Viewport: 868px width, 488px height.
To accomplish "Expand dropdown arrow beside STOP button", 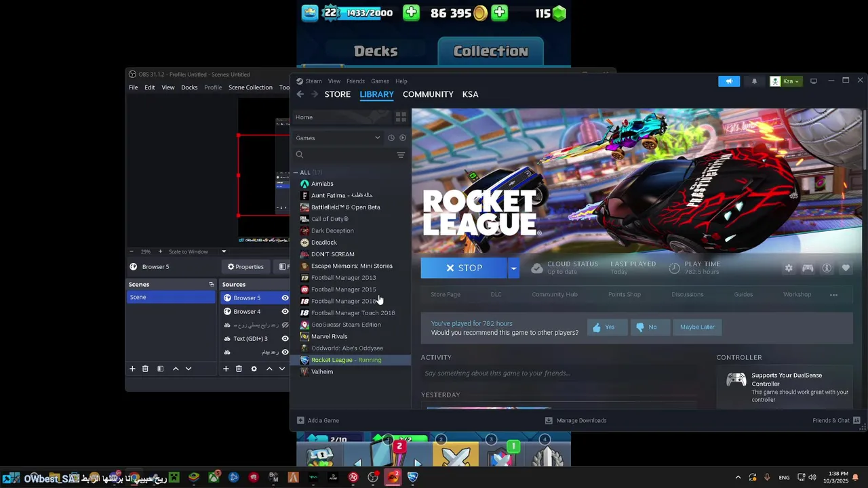I will pyautogui.click(x=513, y=268).
